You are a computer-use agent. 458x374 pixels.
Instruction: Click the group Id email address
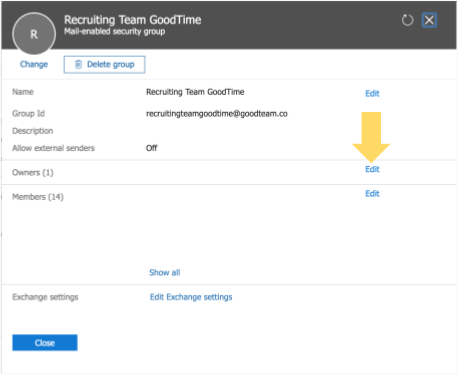pos(217,114)
